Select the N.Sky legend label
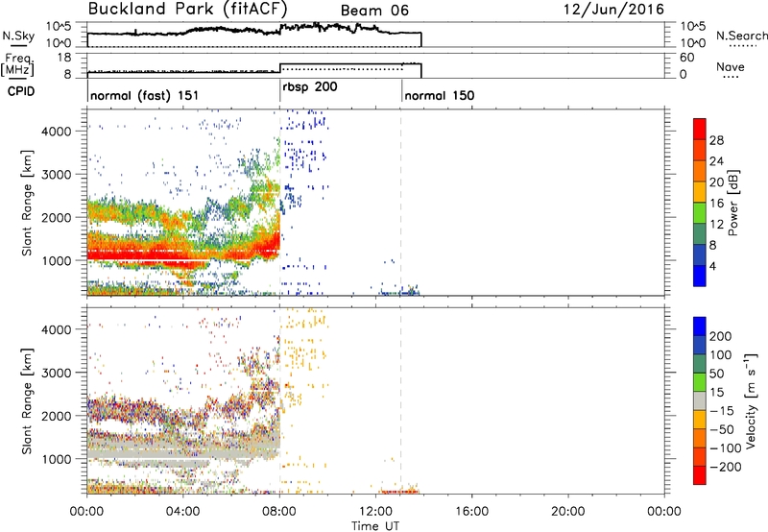 (18, 36)
